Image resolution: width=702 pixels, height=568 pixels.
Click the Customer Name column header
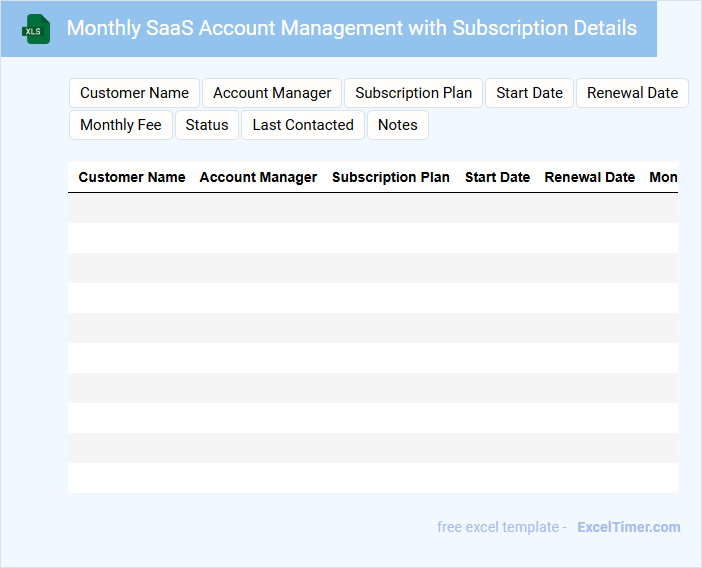[132, 177]
